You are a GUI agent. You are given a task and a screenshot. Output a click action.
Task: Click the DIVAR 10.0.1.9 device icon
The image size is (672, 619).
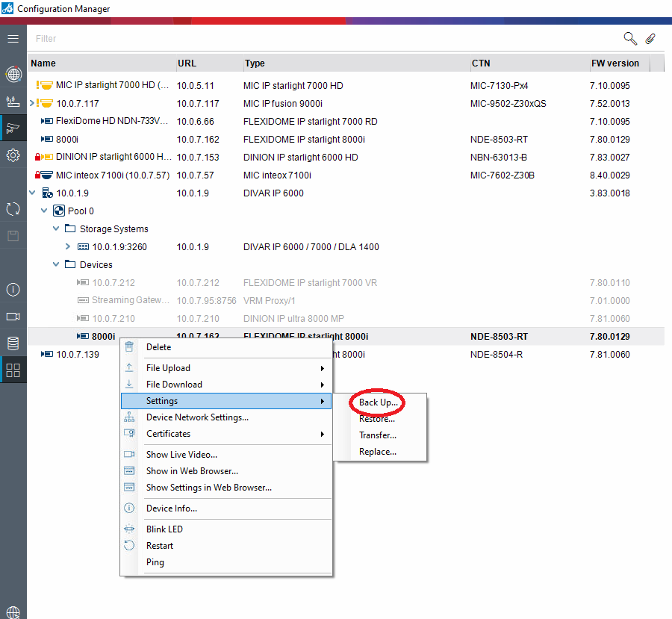click(x=47, y=193)
